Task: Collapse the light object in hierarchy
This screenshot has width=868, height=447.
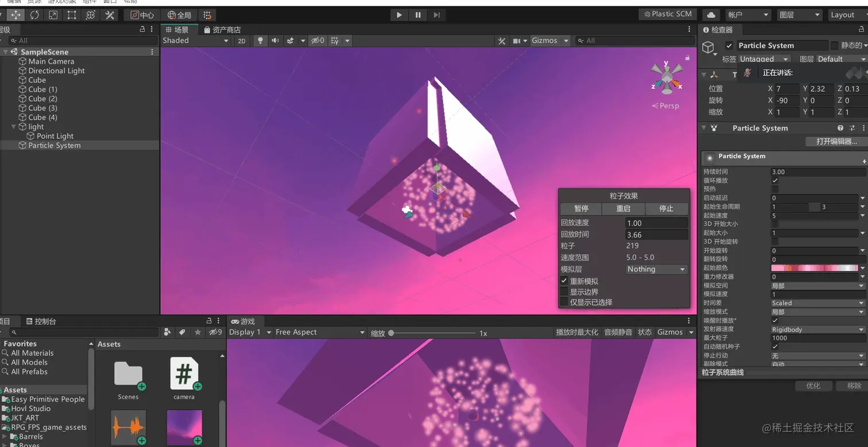Action: 14,127
